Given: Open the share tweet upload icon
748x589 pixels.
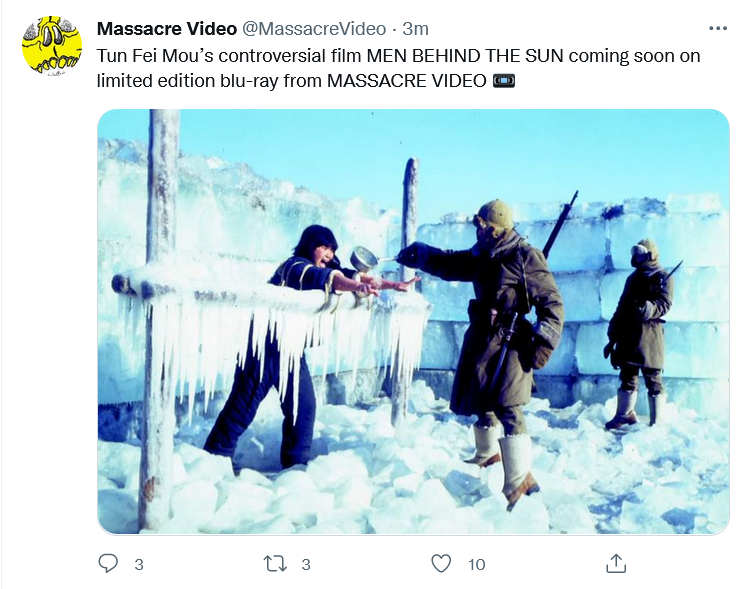Looking at the screenshot, I should click(616, 563).
